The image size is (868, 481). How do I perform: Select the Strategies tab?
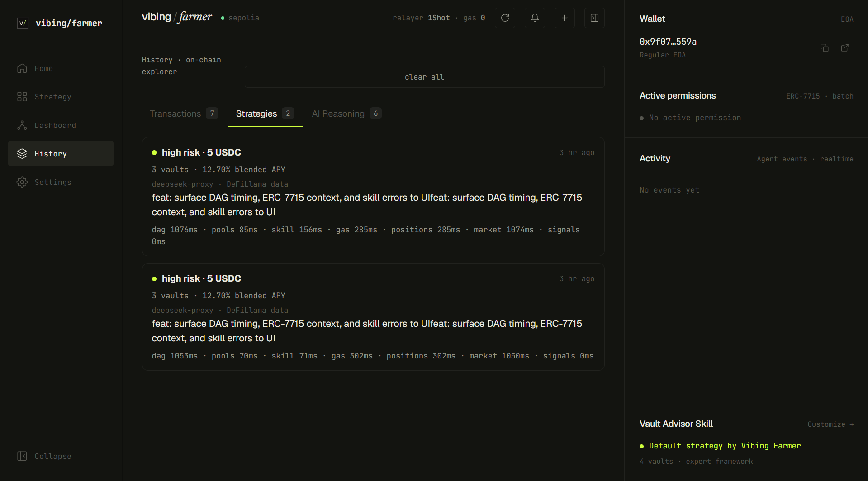pos(265,113)
